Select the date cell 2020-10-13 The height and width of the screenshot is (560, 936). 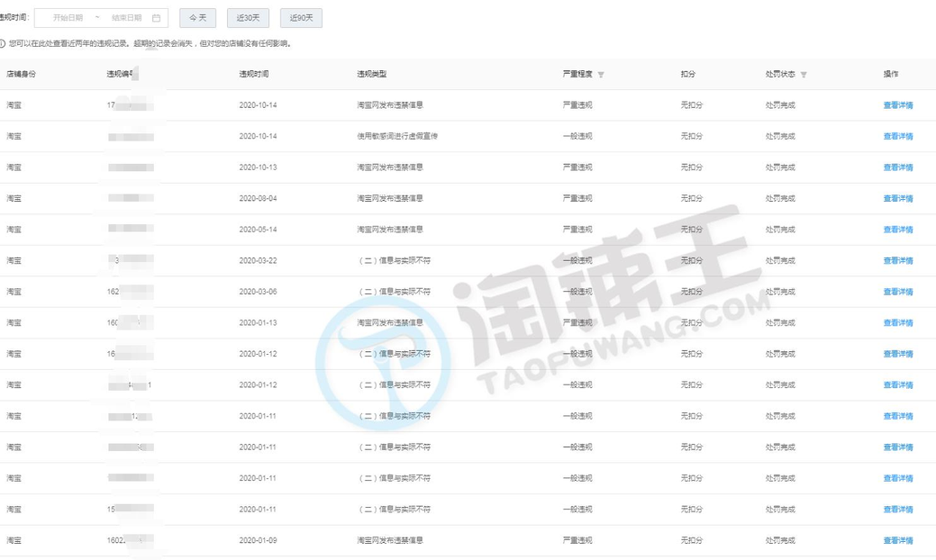258,167
